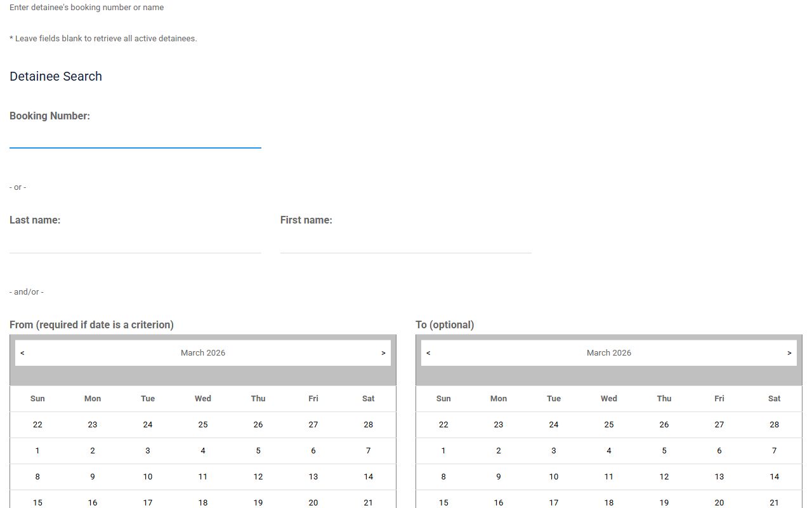
Task: Pick March 21 in the To calendar
Action: pyautogui.click(x=775, y=502)
